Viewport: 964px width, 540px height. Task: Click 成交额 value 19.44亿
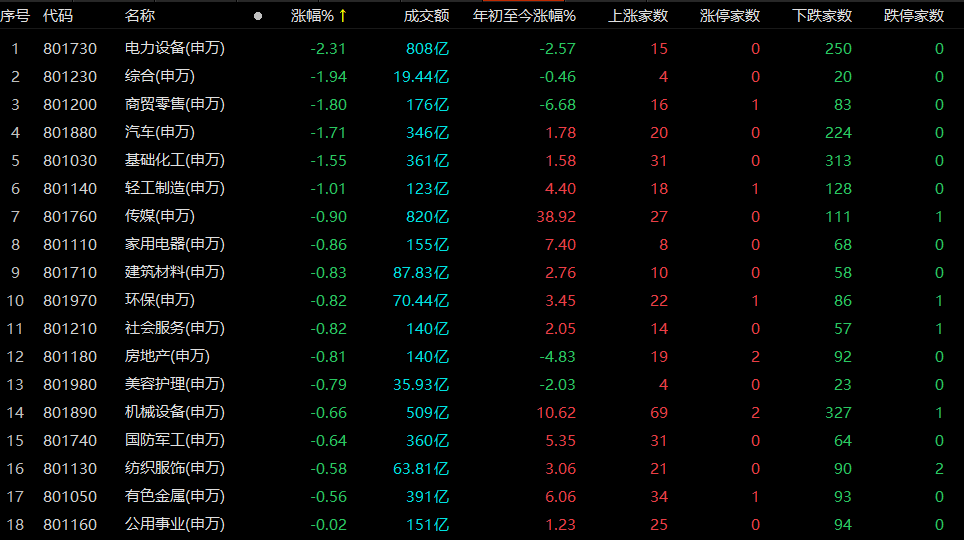point(421,77)
